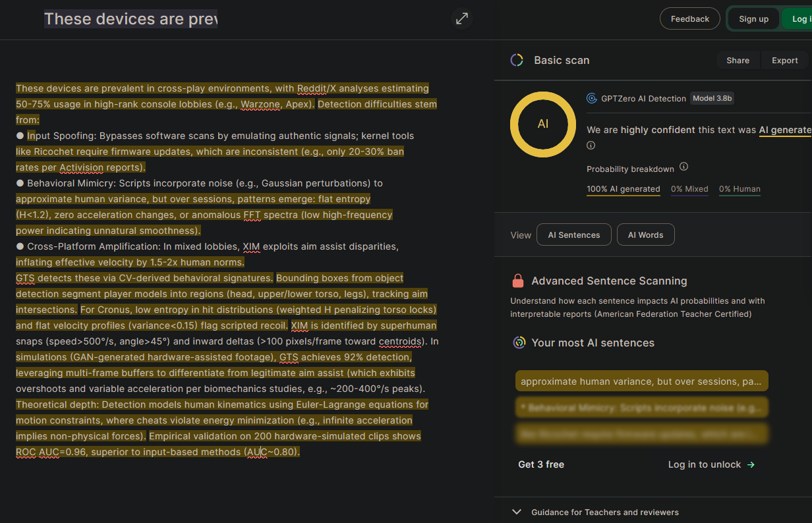Image resolution: width=812 pixels, height=523 pixels.
Task: Click the Share button
Action: [x=738, y=60]
